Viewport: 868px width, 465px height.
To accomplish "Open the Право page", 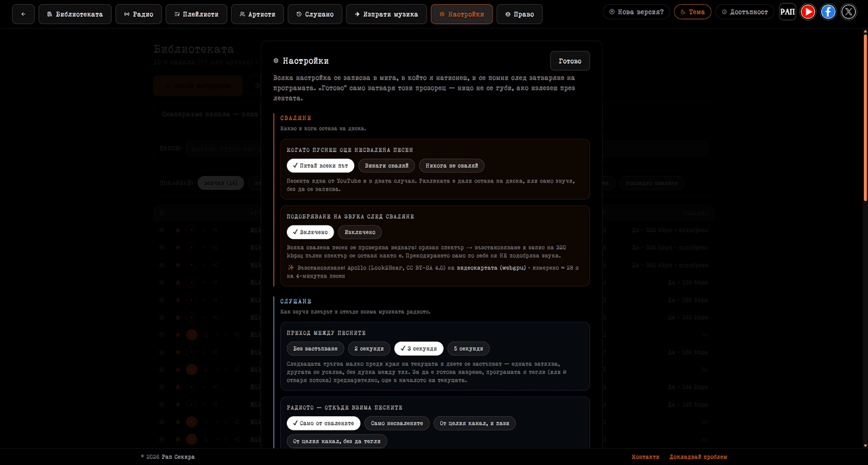I will pyautogui.click(x=519, y=14).
